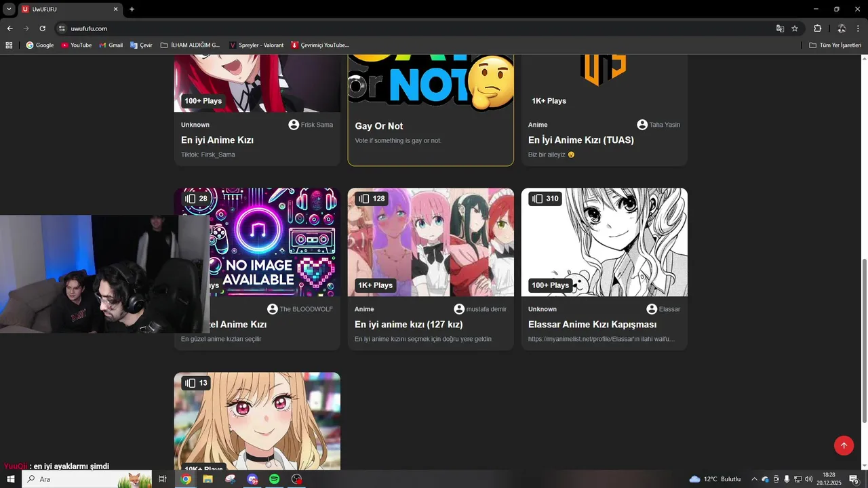The width and height of the screenshot is (868, 488).
Task: Open the weather widget 12°C Bulutlu
Action: click(715, 479)
